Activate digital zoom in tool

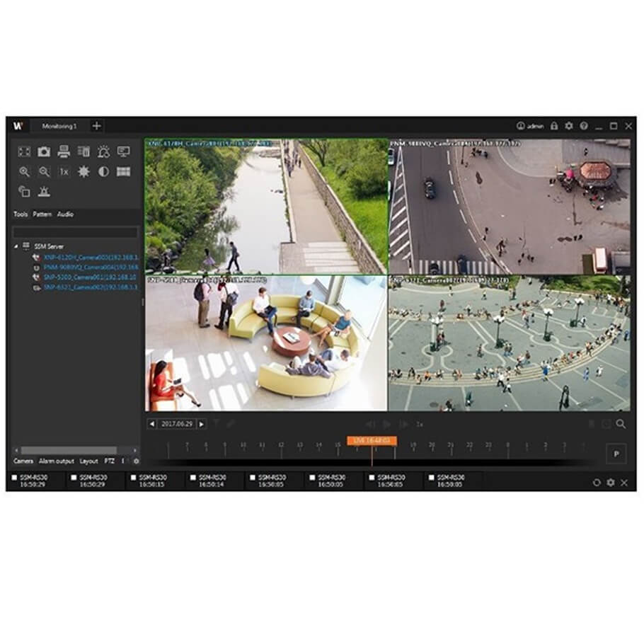pyautogui.click(x=25, y=171)
